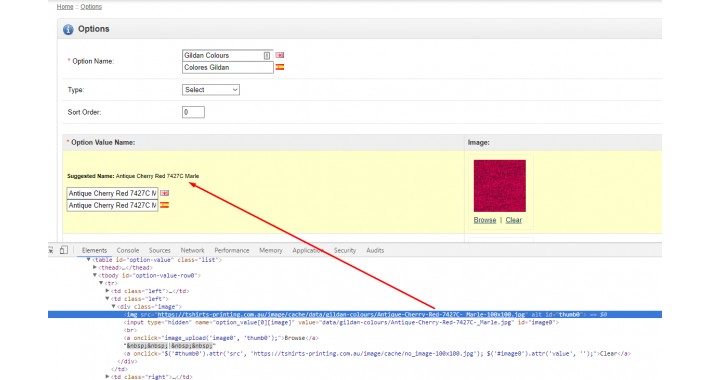Image resolution: width=710 pixels, height=380 pixels.
Task: Click the Spanish flag beside second Antique Cherry field
Action: tap(164, 205)
